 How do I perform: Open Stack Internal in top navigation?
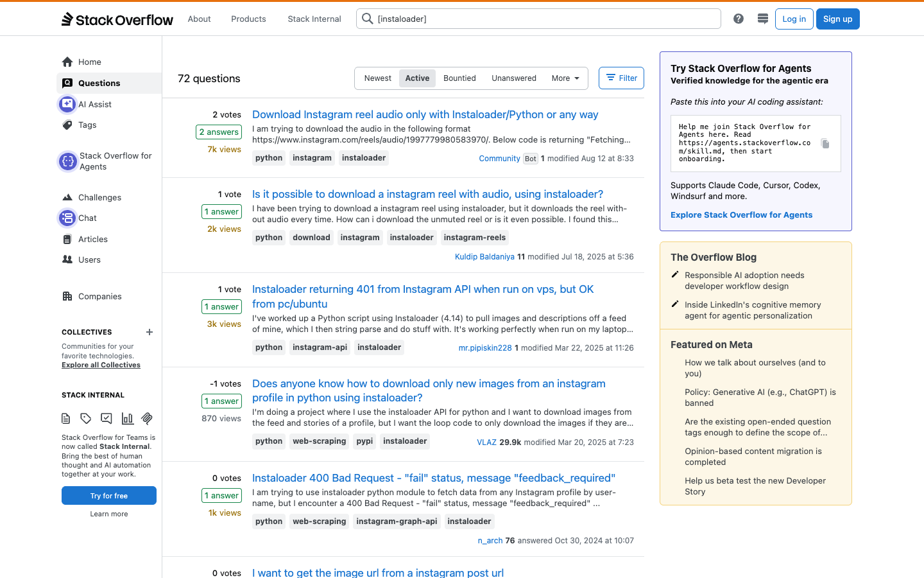coord(314,19)
